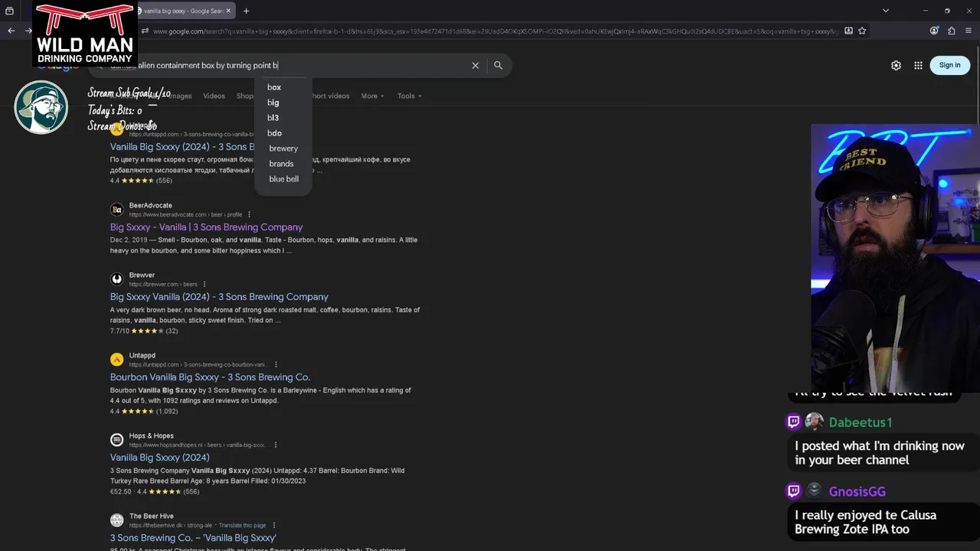Open The Beer Hive '3 Sons Brewing Co.' link
The width and height of the screenshot is (980, 551).
pyautogui.click(x=193, y=538)
